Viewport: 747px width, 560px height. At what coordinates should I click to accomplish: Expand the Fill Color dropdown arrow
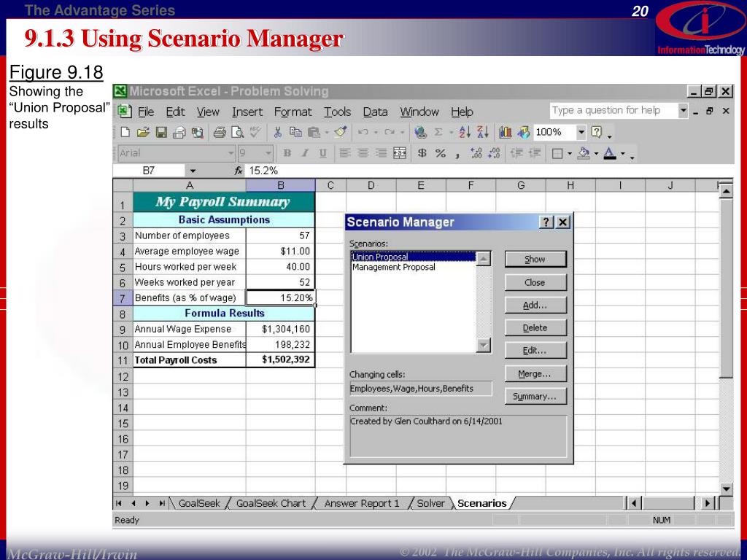(x=596, y=153)
